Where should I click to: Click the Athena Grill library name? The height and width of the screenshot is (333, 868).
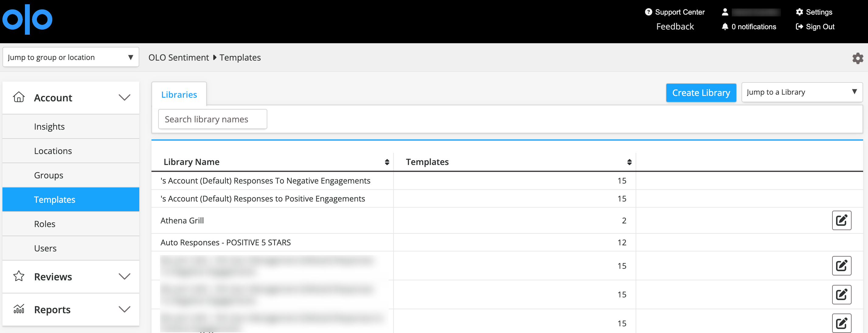pos(182,220)
